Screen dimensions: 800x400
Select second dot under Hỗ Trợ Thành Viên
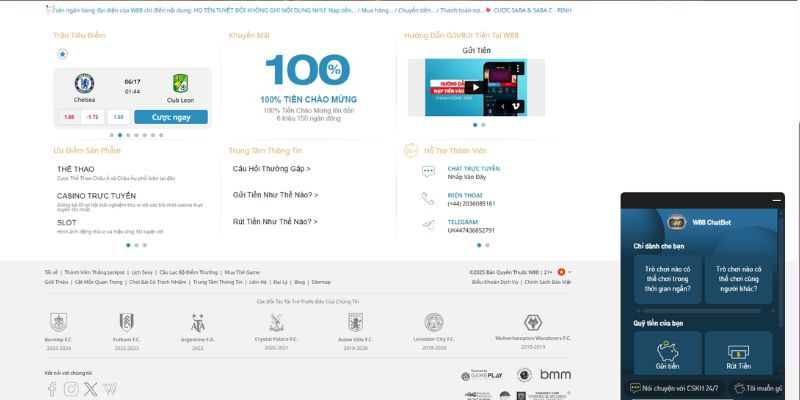click(487, 245)
